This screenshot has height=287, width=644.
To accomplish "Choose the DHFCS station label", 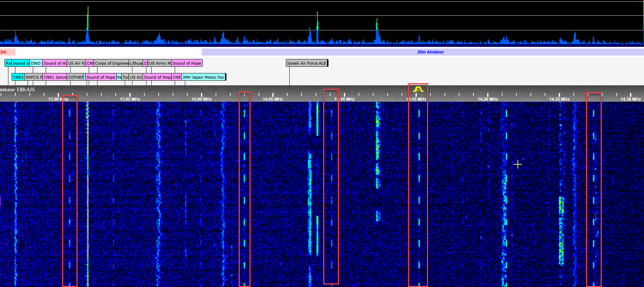I will [33, 77].
